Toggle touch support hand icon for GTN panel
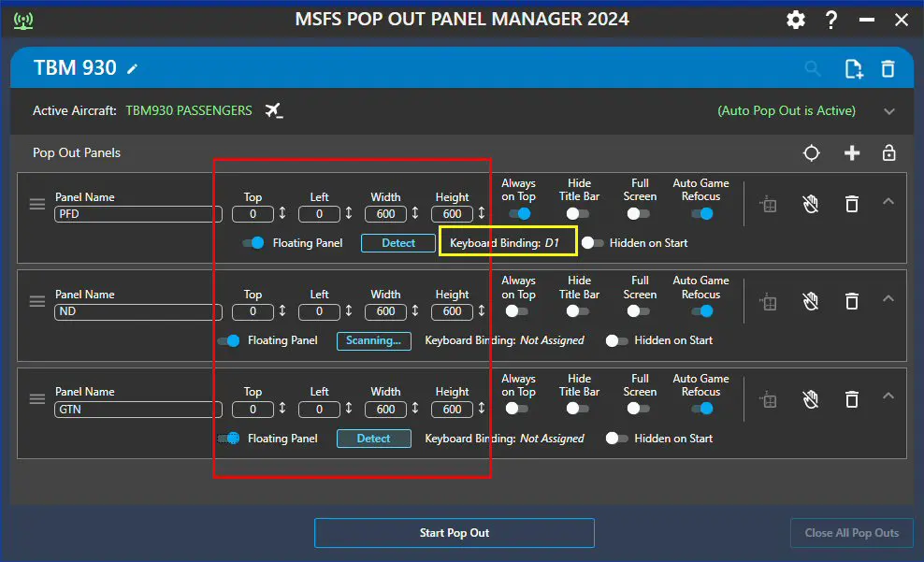Image resolution: width=924 pixels, height=562 pixels. (811, 399)
